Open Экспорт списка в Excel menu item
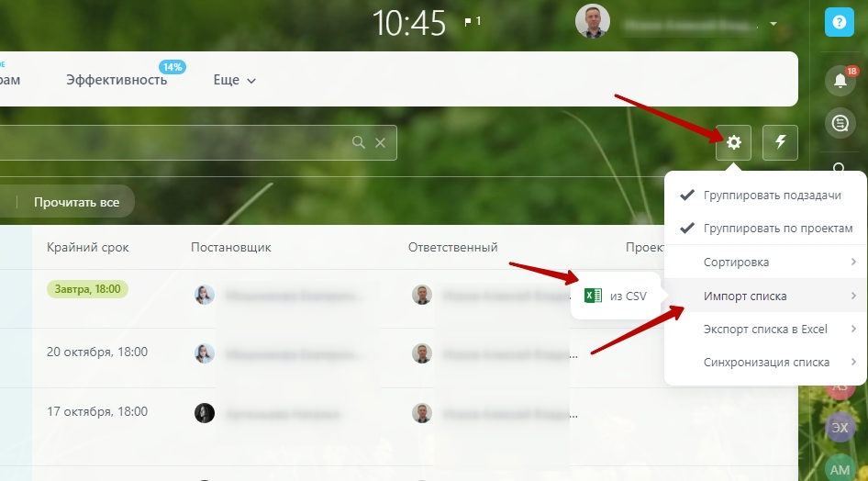The width and height of the screenshot is (868, 481). pyautogui.click(x=765, y=329)
